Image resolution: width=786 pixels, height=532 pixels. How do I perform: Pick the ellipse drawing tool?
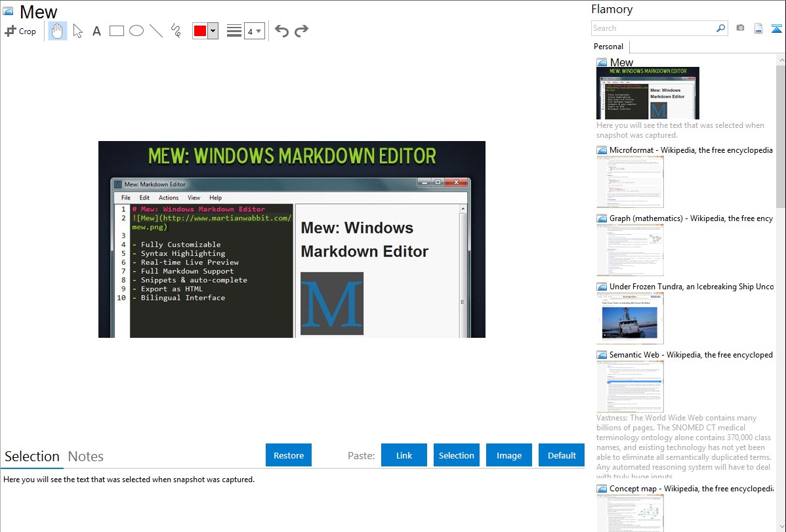click(136, 31)
